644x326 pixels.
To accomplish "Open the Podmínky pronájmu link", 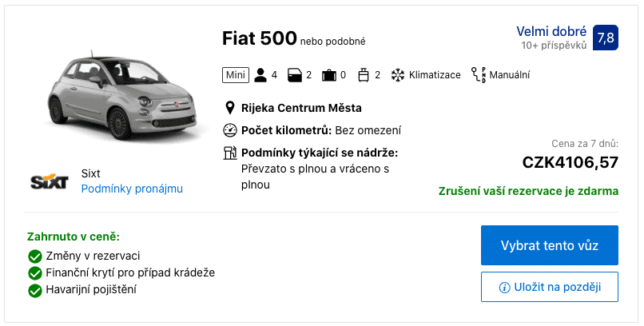I will pos(132,189).
